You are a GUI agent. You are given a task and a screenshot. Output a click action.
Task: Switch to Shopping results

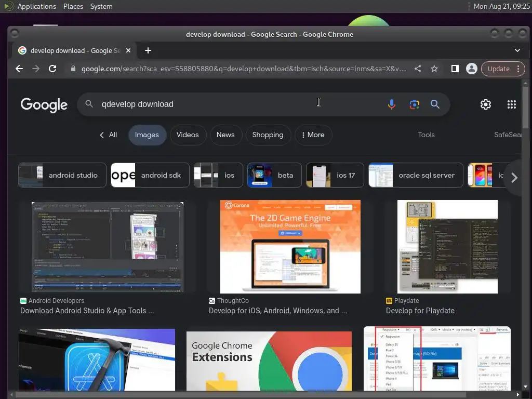tap(268, 135)
